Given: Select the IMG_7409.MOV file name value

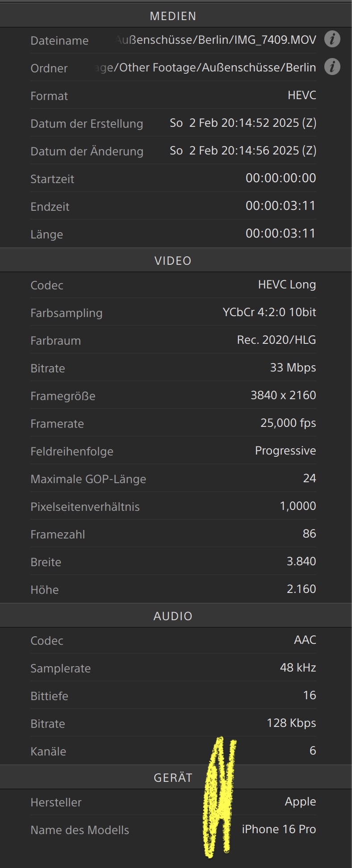Looking at the screenshot, I should tap(215, 40).
